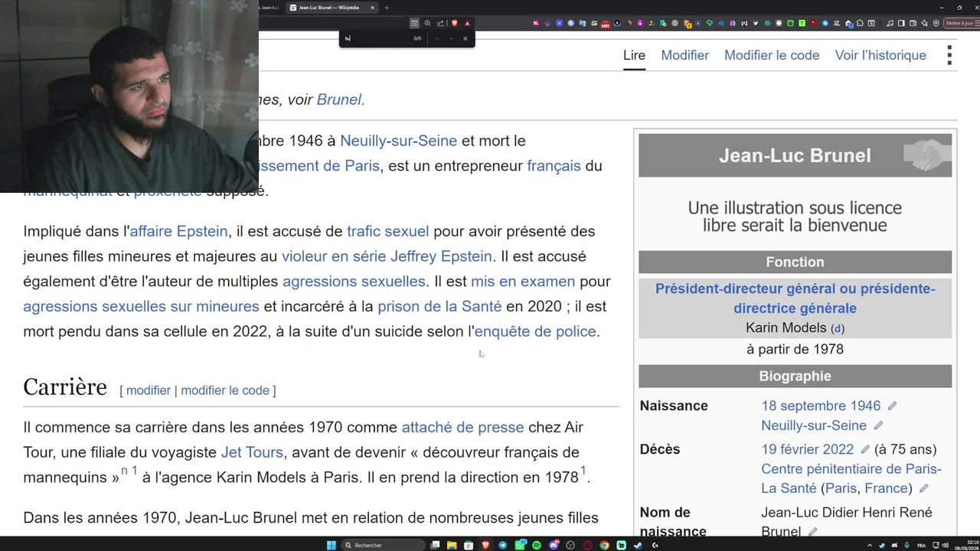The width and height of the screenshot is (980, 551).
Task: Open the 'attaché de presse' link
Action: coord(462,427)
